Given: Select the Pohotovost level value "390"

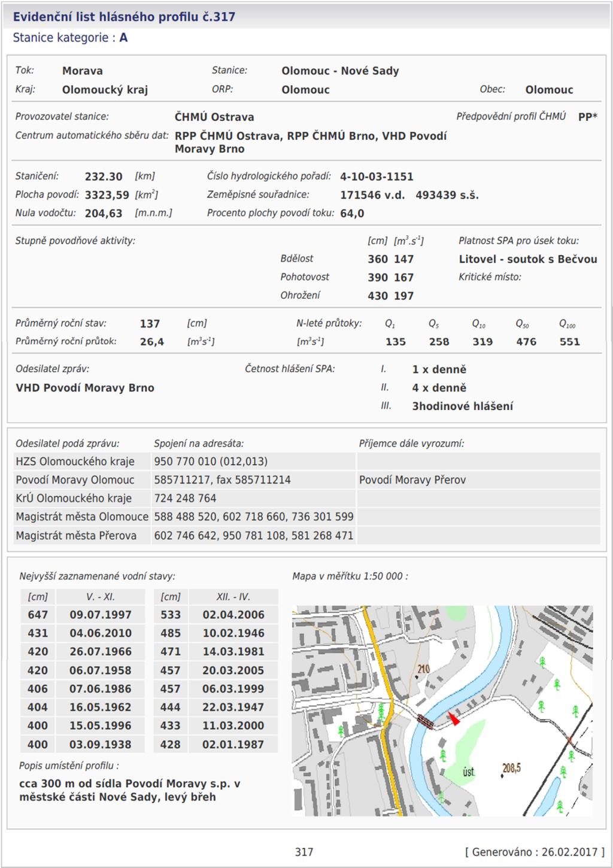Looking at the screenshot, I should pyautogui.click(x=378, y=278).
